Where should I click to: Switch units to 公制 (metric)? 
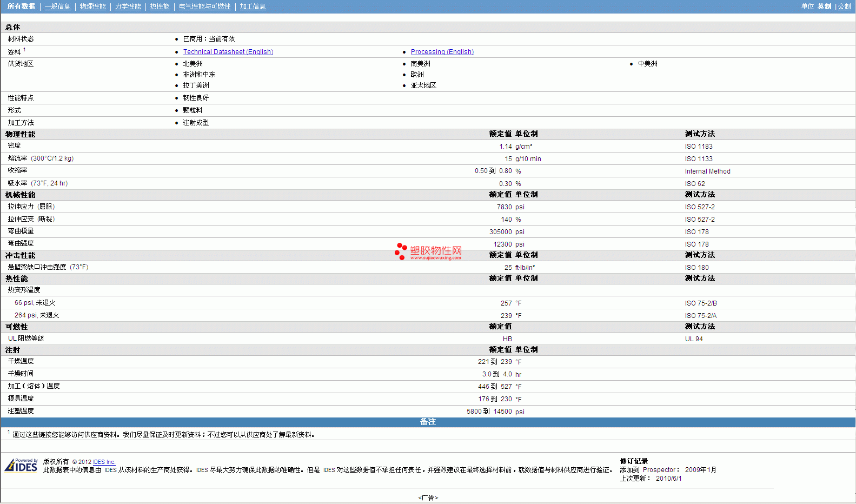[x=844, y=6]
